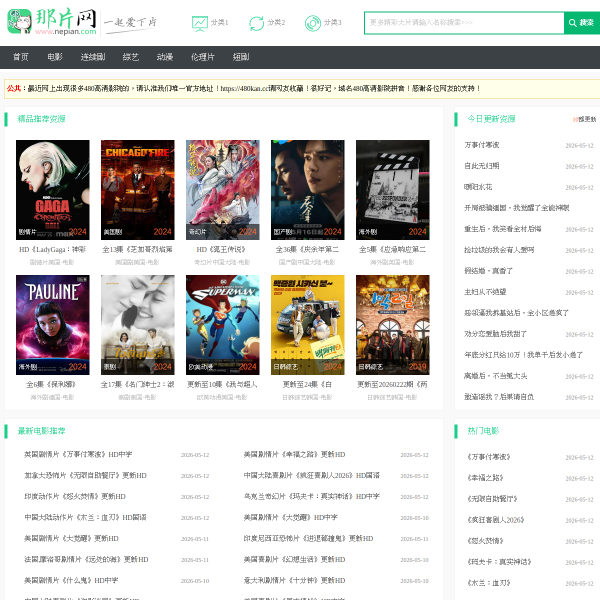Open 《疯狂喜剧人2026》in 热门电影 list
Image resolution: width=600 pixels, height=600 pixels.
tap(496, 520)
